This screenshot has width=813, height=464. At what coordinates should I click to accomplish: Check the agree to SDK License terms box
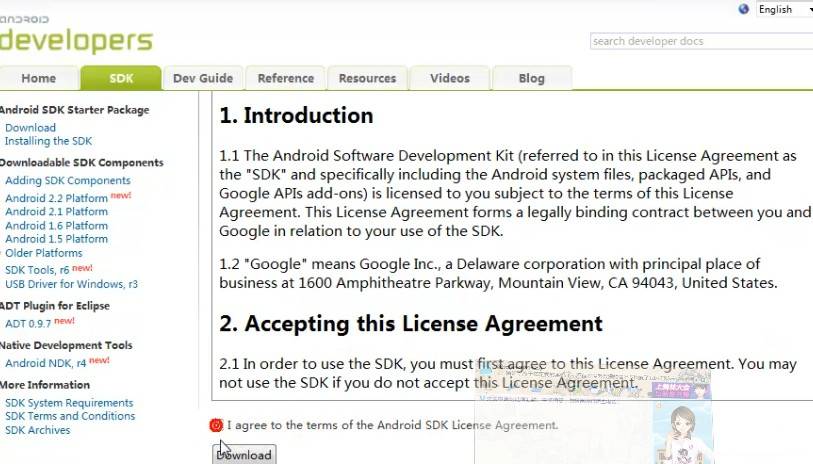coord(216,426)
